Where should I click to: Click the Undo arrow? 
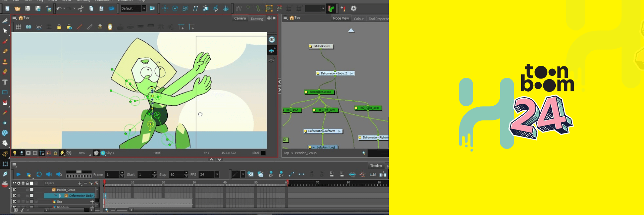(x=59, y=8)
